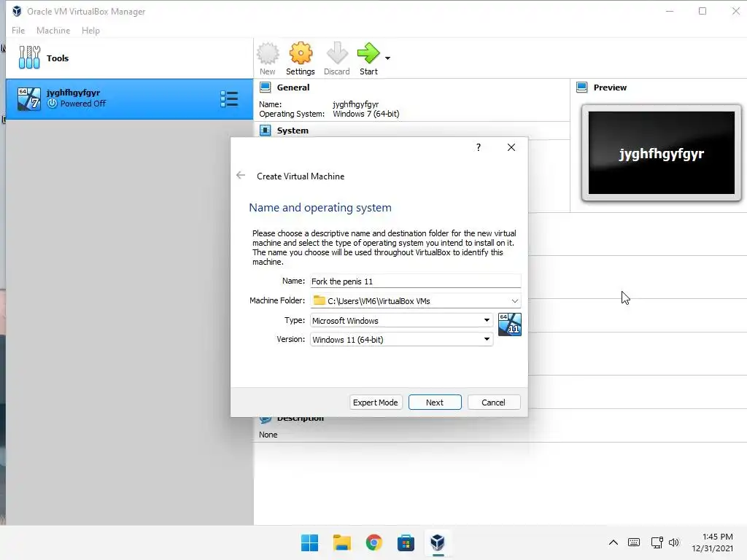
Task: Click the folder icon in Machine Folder field
Action: click(x=320, y=300)
